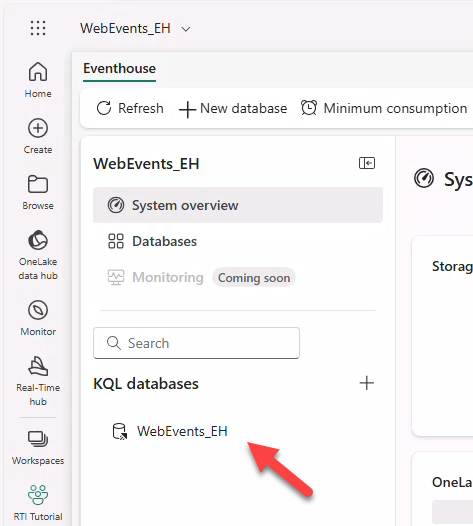Image resolution: width=473 pixels, height=526 pixels.
Task: Open RTI Tutorial workspace
Action: coord(38,503)
